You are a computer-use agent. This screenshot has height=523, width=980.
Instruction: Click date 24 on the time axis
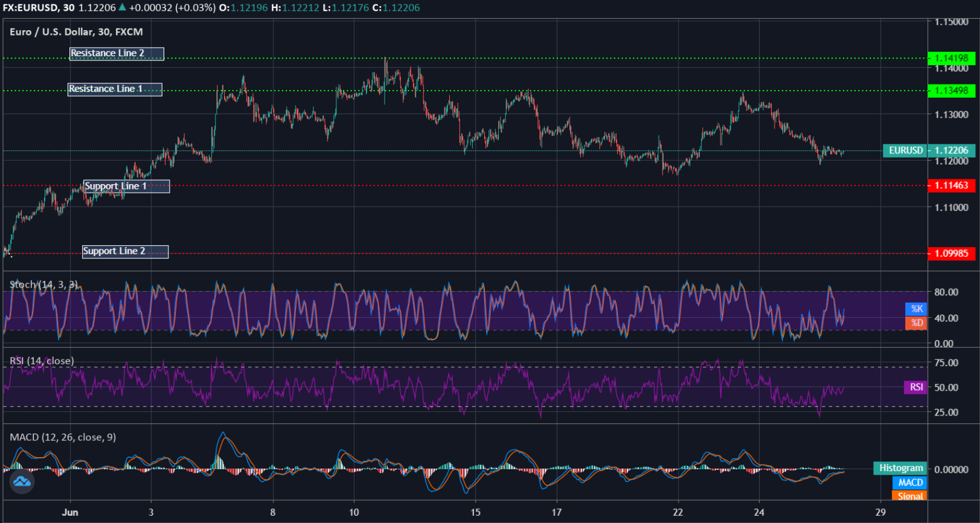coord(759,512)
